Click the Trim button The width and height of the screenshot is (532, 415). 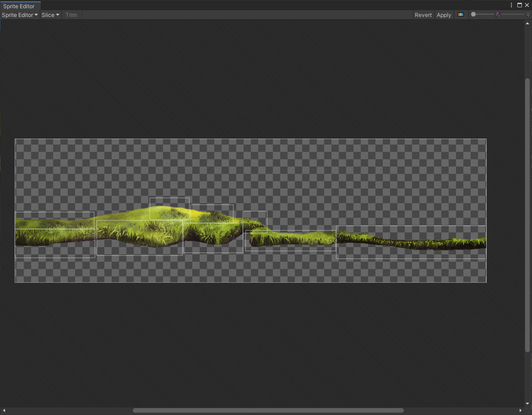(x=71, y=15)
